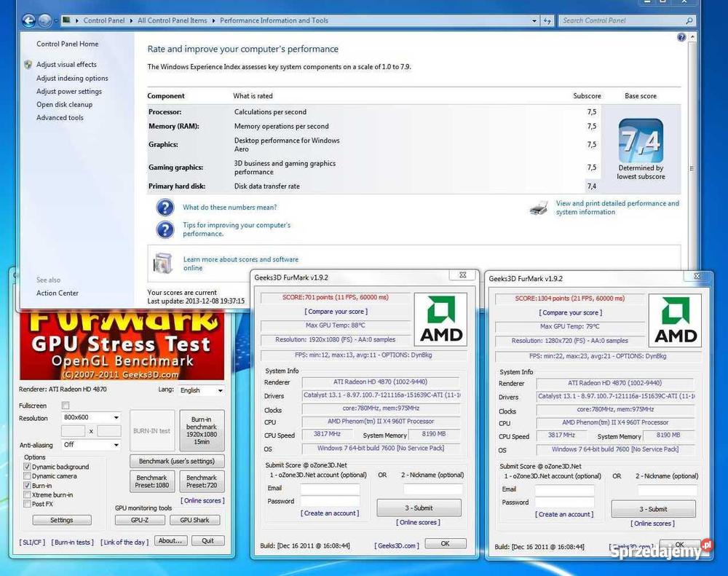Launch GPU-Z monitoring tool
This screenshot has width=728, height=576.
pos(140,520)
